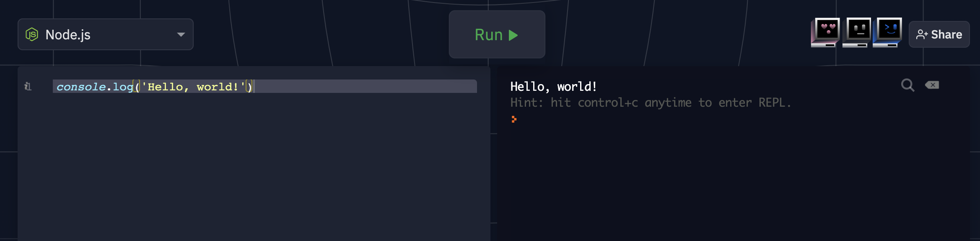Click the green play triangle icon
980x241 pixels.
coord(513,35)
